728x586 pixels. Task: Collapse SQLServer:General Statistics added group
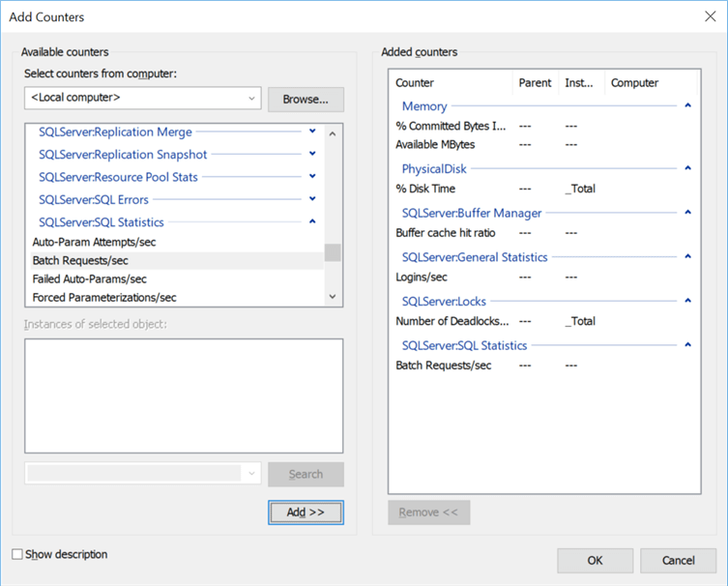687,256
